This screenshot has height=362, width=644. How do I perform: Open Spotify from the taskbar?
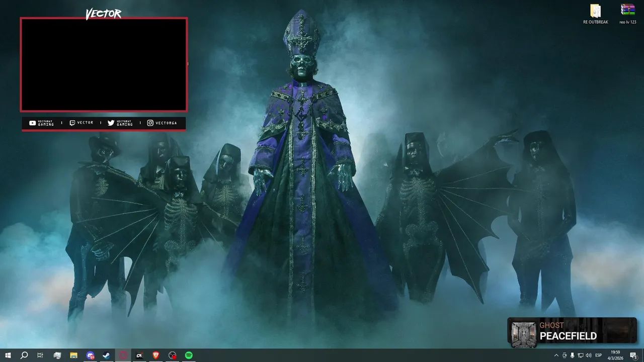click(x=189, y=355)
